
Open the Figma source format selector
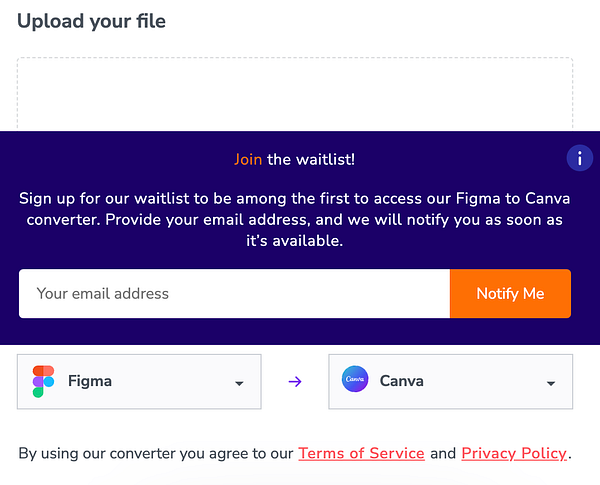(139, 381)
